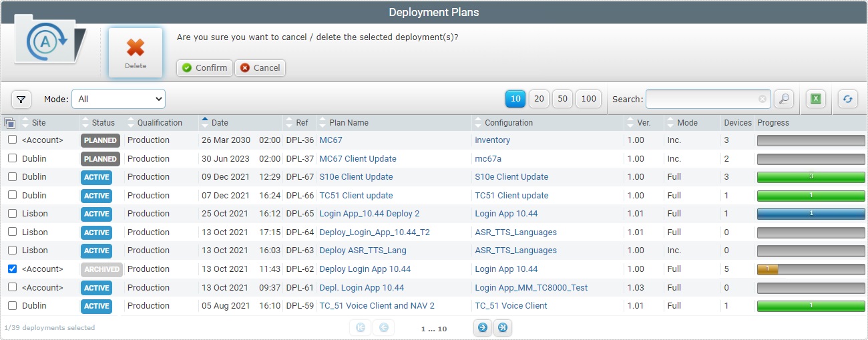Click PLANNED status badge on DPL-36

100,140
